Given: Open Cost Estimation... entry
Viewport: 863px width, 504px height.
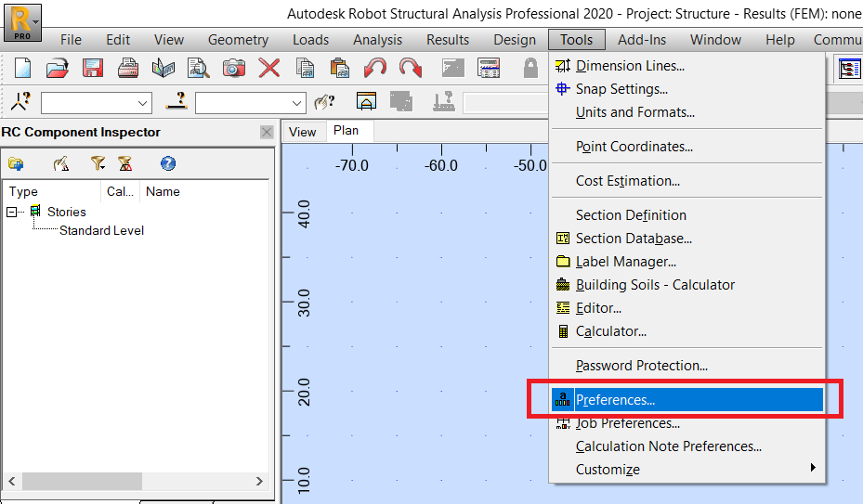Looking at the screenshot, I should tap(687, 180).
